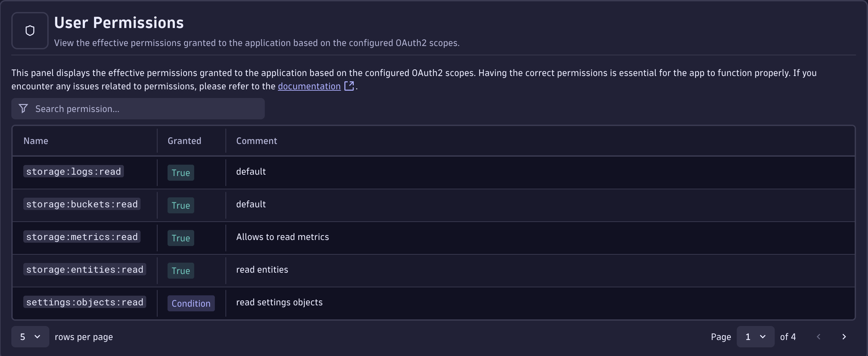868x356 pixels.
Task: Click the left chevron to go to previous page
Action: (818, 336)
